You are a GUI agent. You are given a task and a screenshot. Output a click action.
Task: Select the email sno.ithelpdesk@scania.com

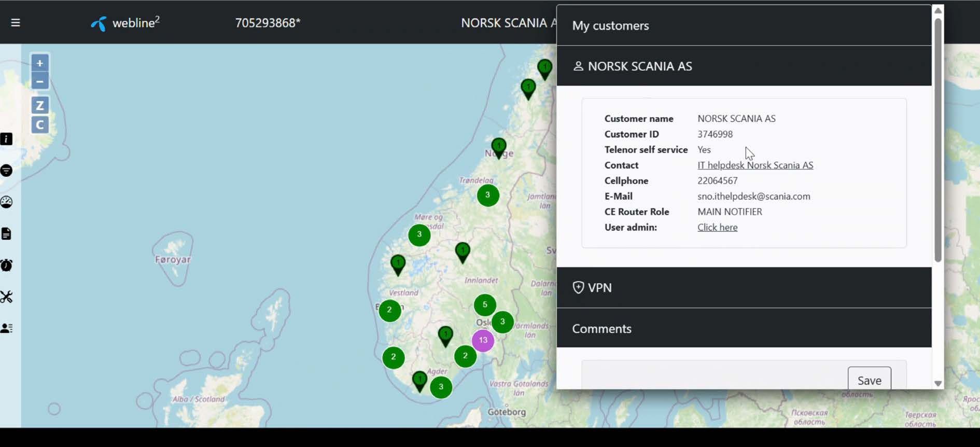(x=753, y=196)
